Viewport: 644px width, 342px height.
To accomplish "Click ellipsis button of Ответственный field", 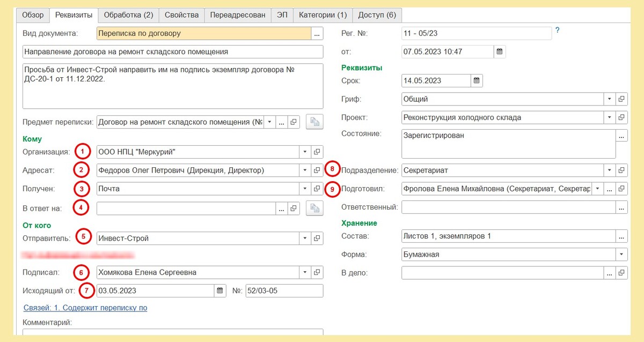I will pos(621,207).
